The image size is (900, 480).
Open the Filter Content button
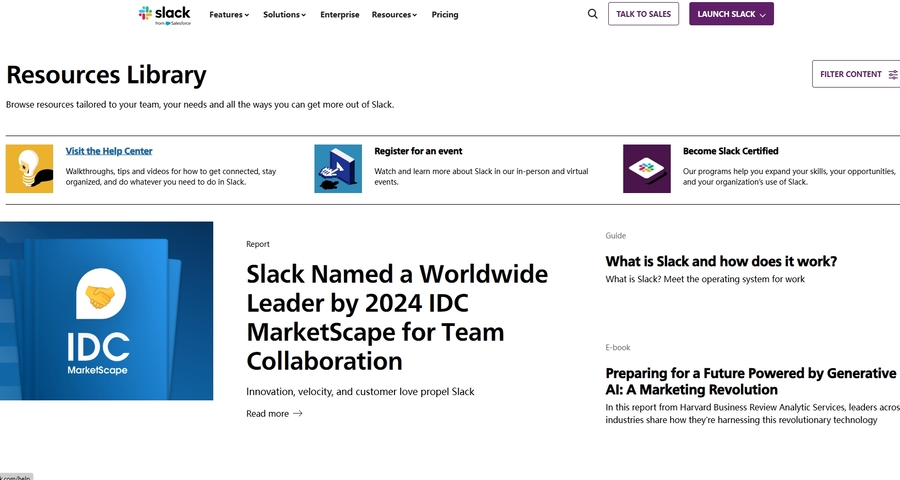coord(856,74)
